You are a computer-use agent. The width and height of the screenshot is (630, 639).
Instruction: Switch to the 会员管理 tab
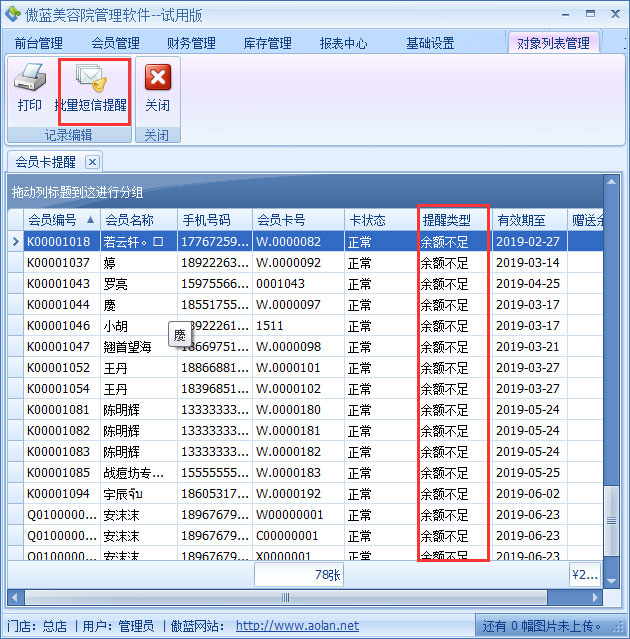pyautogui.click(x=115, y=43)
